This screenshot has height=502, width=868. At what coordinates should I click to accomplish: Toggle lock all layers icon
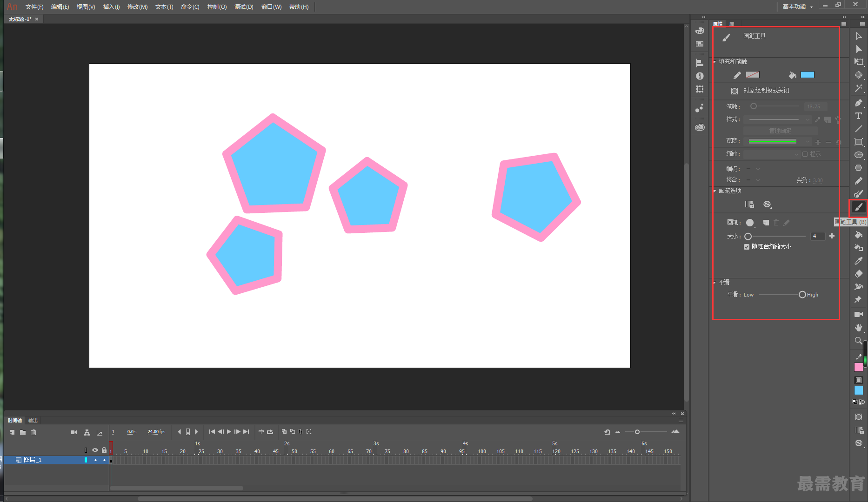click(x=104, y=450)
